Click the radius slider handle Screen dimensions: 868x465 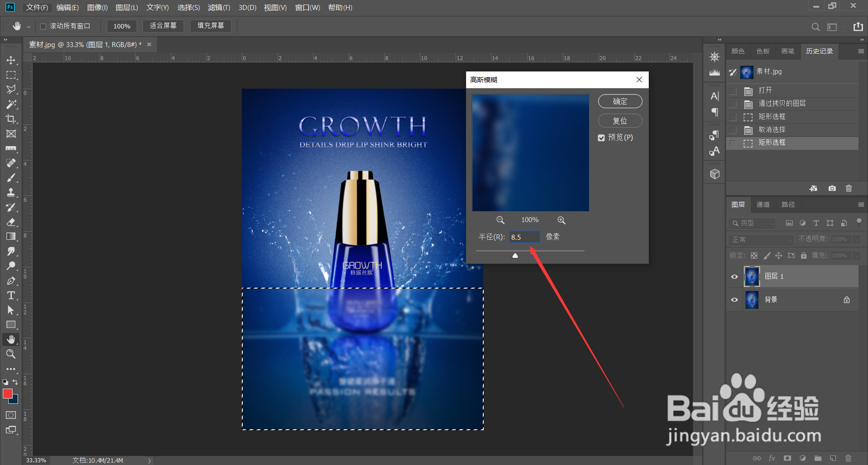point(515,256)
